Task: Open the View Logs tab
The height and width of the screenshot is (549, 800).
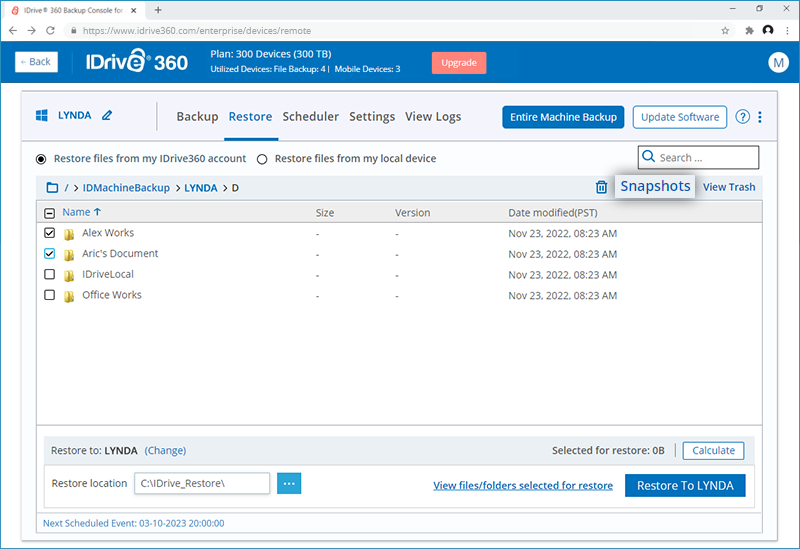Action: (433, 117)
